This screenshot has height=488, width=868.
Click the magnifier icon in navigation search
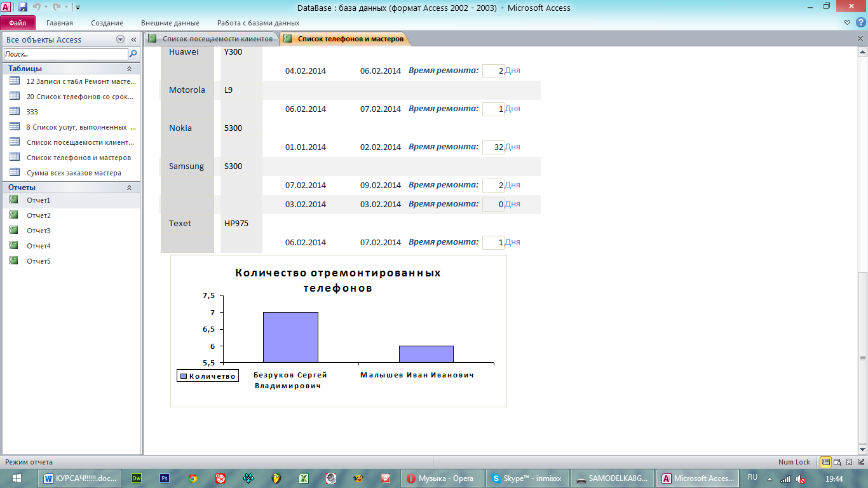(133, 54)
